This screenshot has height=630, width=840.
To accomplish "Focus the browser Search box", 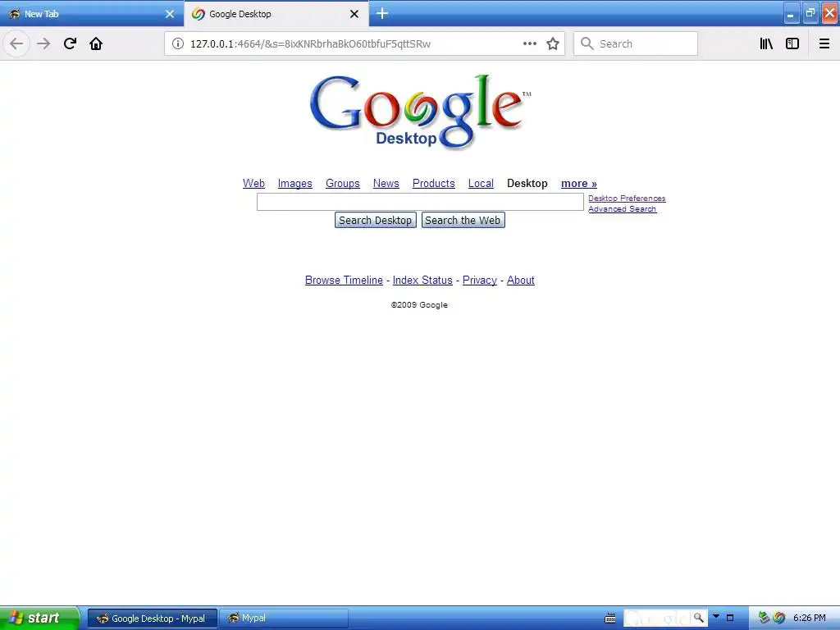I will click(636, 43).
